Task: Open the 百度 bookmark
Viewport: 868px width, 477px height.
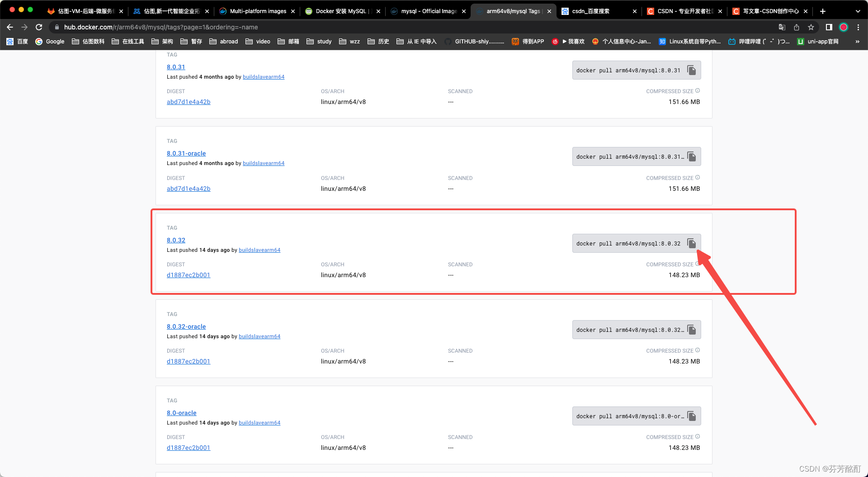Action: (17, 42)
